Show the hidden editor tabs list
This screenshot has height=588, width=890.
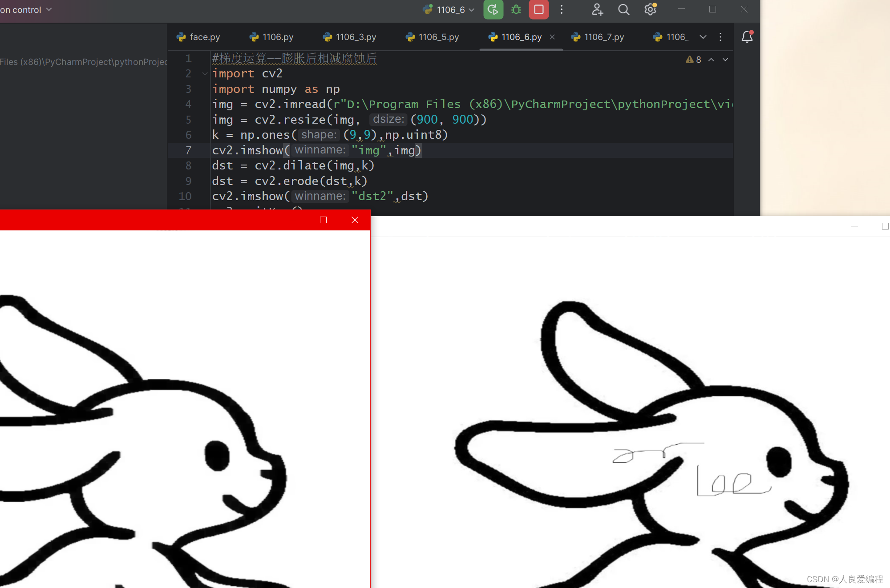(703, 37)
